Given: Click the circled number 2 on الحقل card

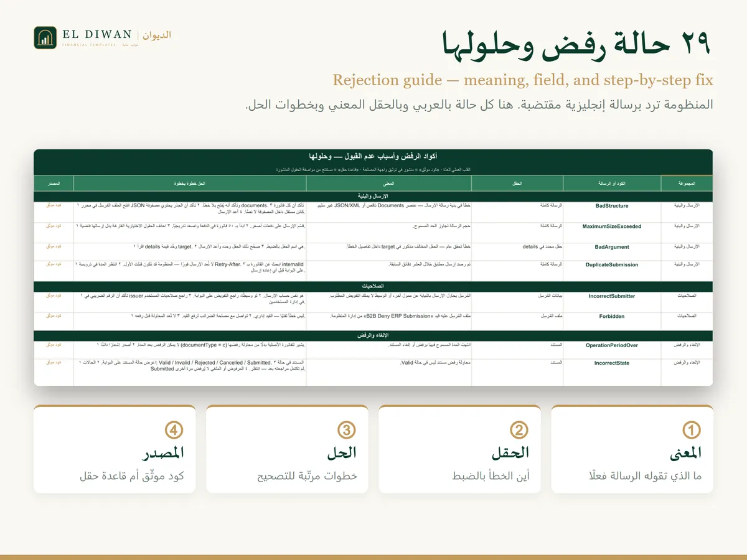Looking at the screenshot, I should point(519,430).
